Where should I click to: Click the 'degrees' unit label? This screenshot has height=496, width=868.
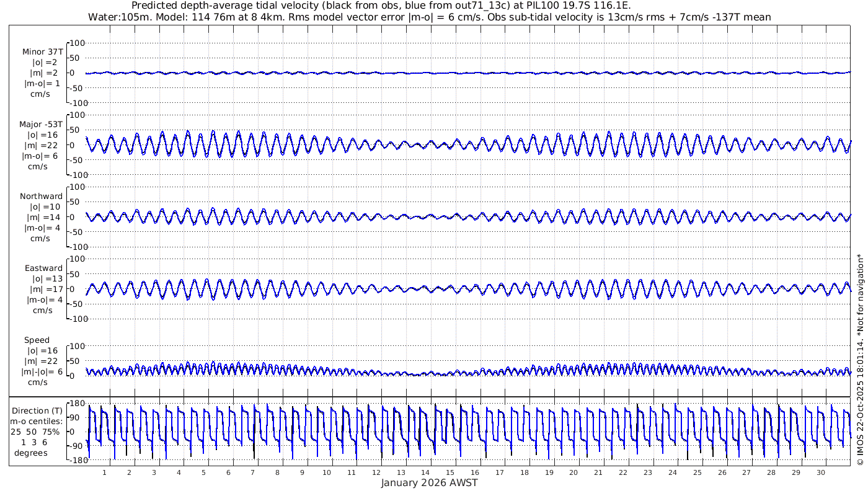pyautogui.click(x=31, y=453)
